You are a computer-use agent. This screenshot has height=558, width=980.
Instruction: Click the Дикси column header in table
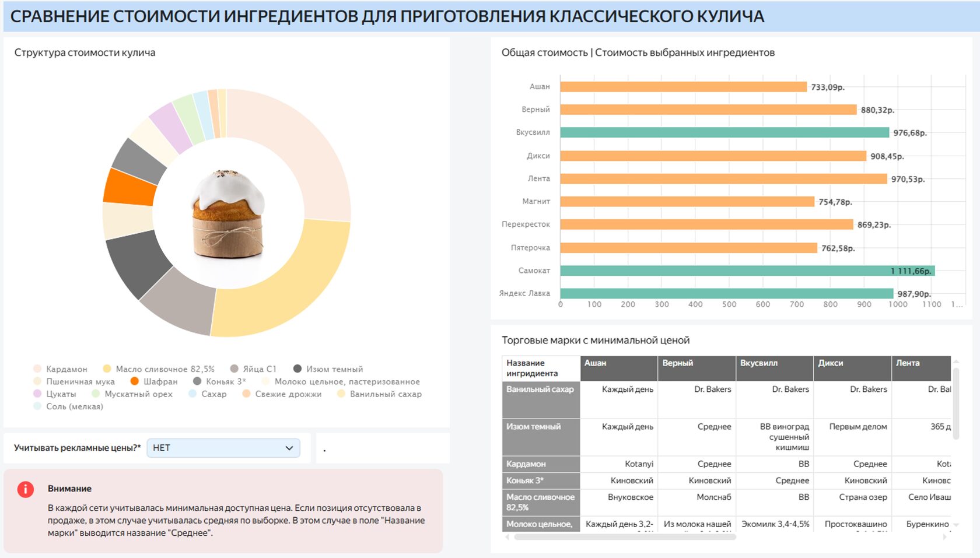coord(853,369)
